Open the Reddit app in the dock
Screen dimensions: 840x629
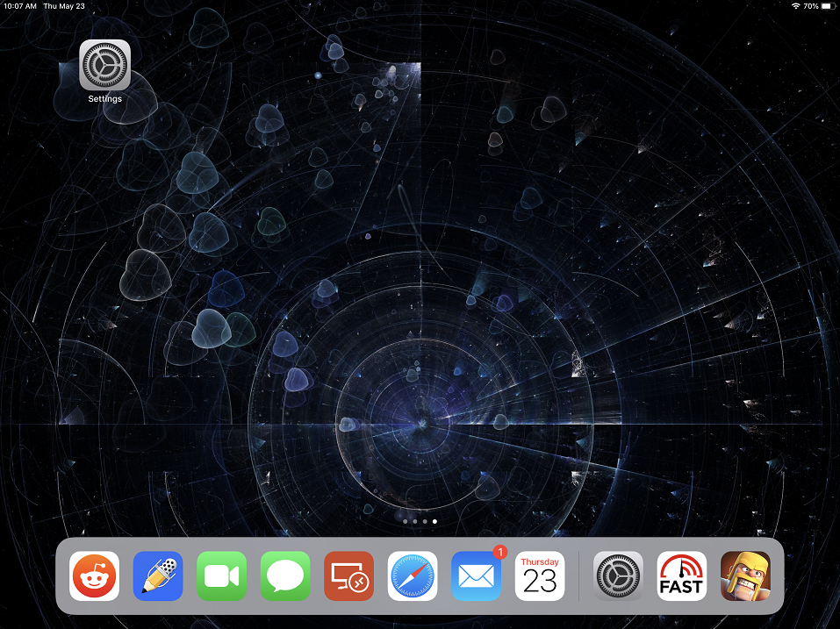(95, 576)
